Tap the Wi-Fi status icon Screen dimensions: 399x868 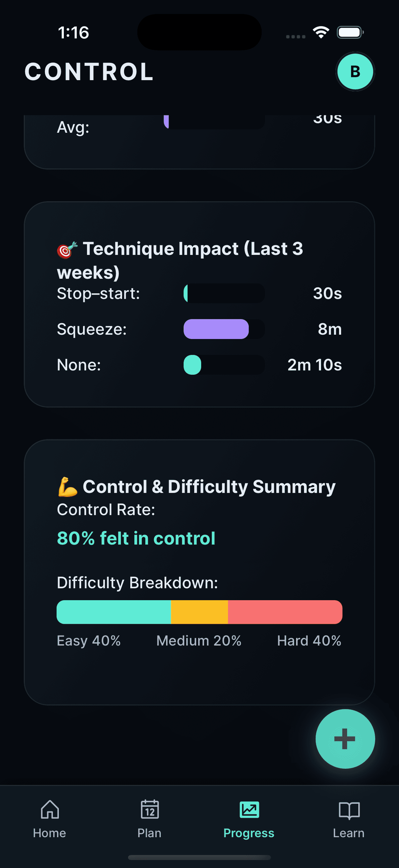(321, 32)
